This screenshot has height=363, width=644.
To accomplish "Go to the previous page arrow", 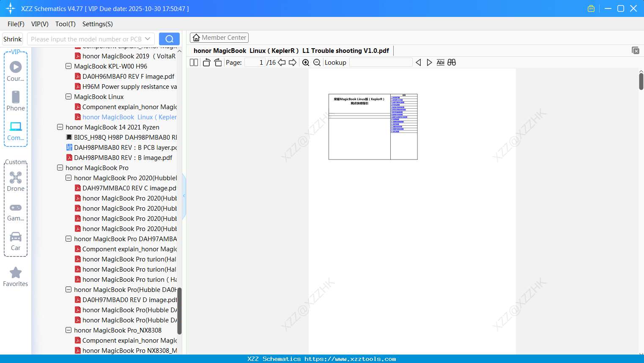I will pyautogui.click(x=282, y=63).
